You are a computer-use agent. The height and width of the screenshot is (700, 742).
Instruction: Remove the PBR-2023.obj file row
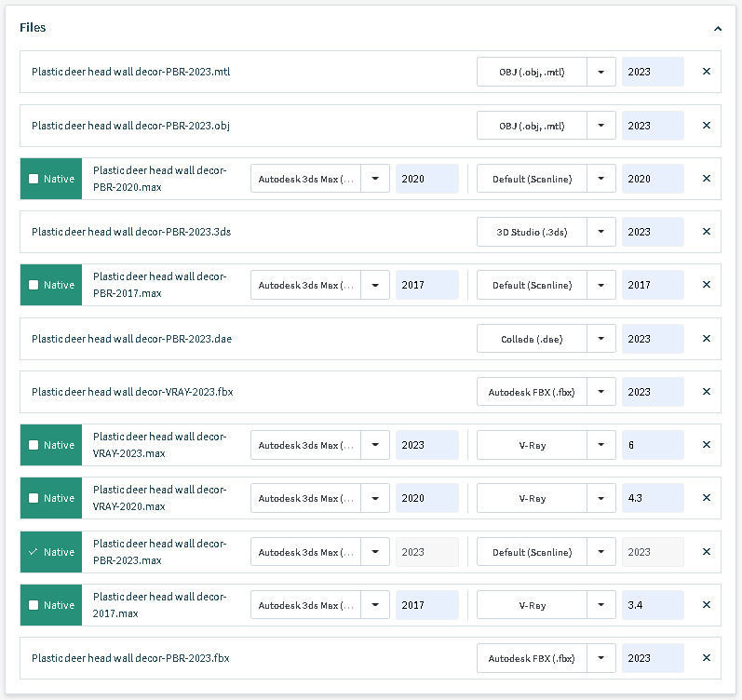point(706,126)
